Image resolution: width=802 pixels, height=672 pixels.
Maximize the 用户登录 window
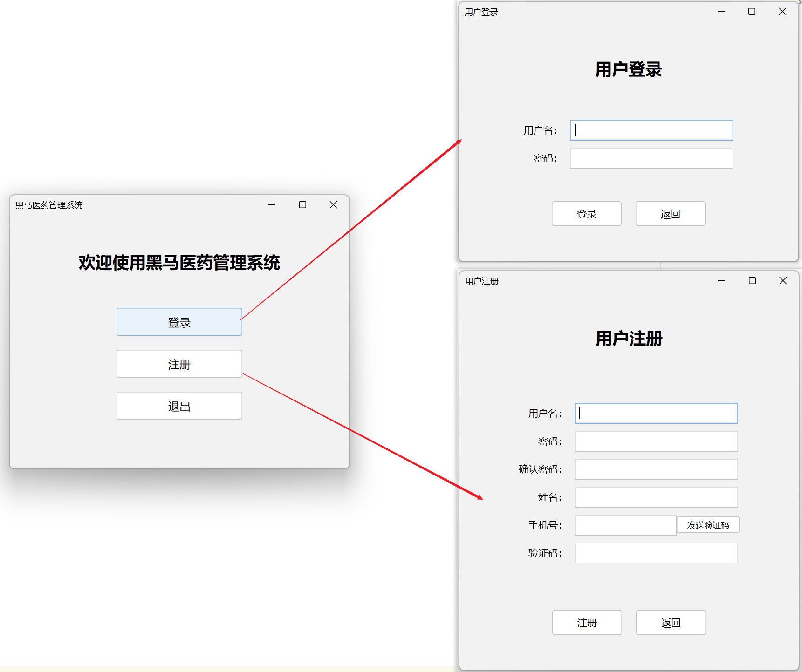pyautogui.click(x=752, y=12)
